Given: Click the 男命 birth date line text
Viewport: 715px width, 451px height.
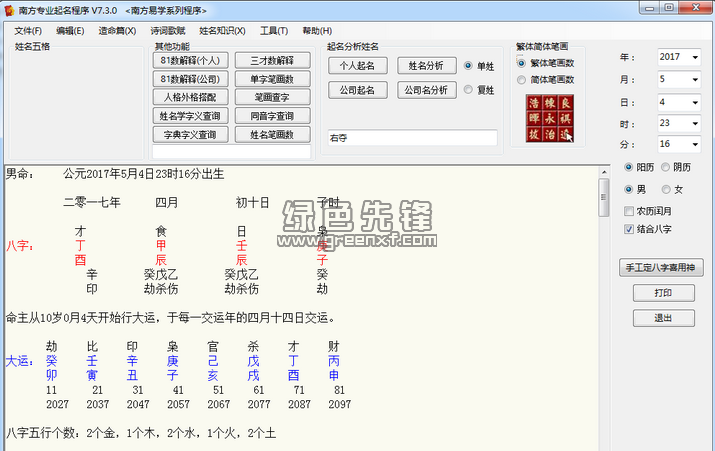Looking at the screenshot, I should click(115, 174).
